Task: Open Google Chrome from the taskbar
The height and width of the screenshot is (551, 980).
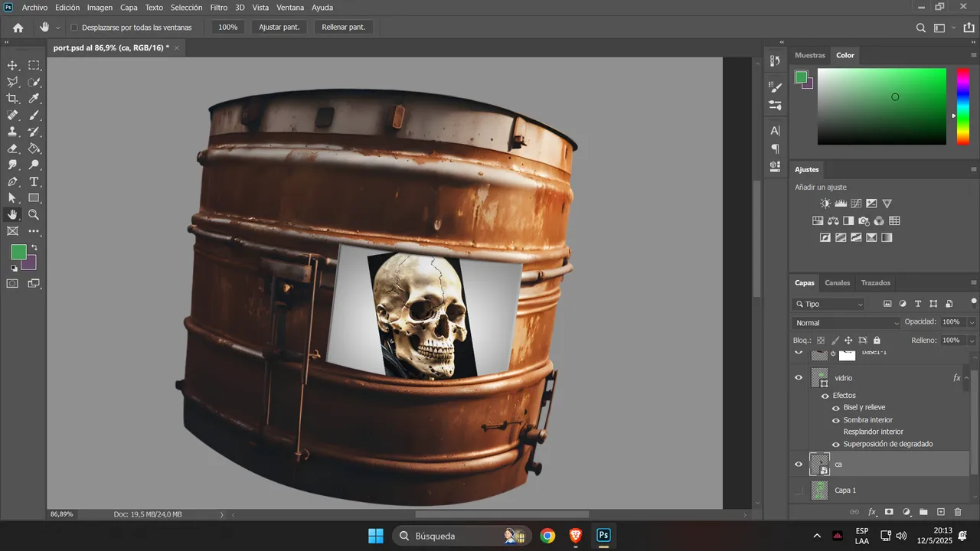Action: click(547, 536)
